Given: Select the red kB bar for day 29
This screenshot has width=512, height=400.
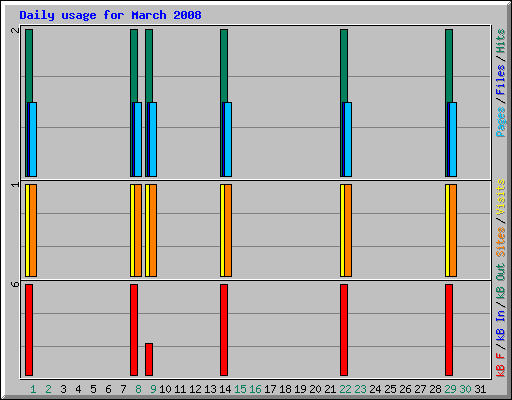Looking at the screenshot, I should tap(449, 330).
